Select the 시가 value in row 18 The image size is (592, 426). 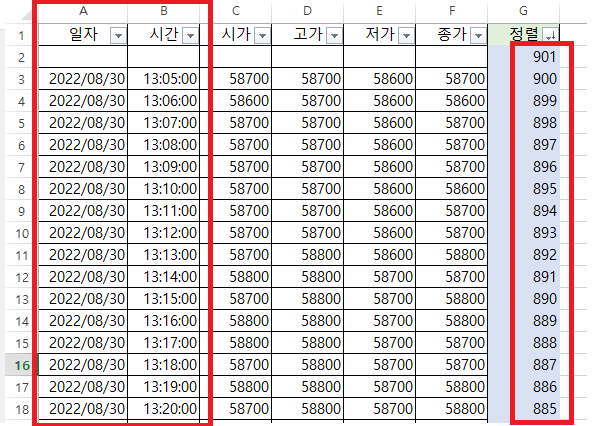[x=236, y=409]
